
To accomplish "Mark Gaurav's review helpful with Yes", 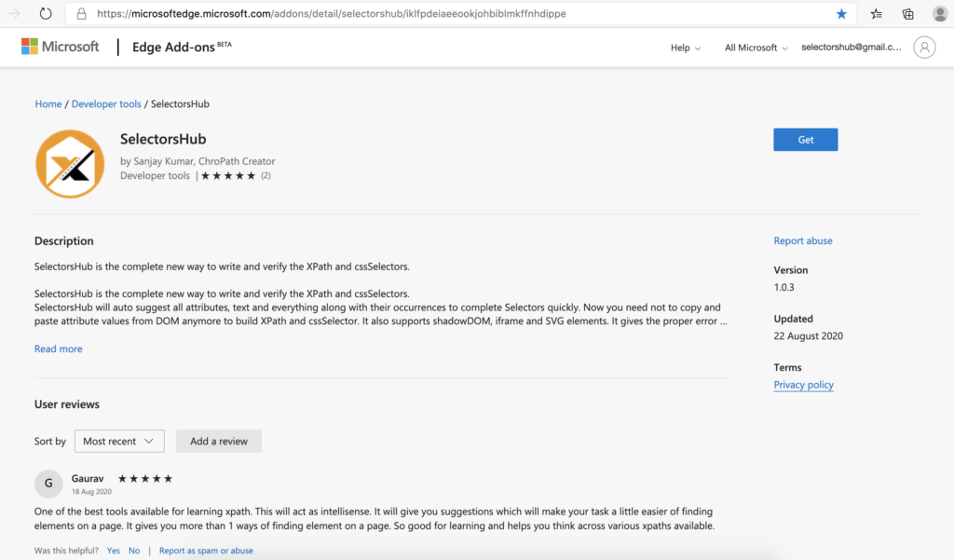I will [x=113, y=551].
